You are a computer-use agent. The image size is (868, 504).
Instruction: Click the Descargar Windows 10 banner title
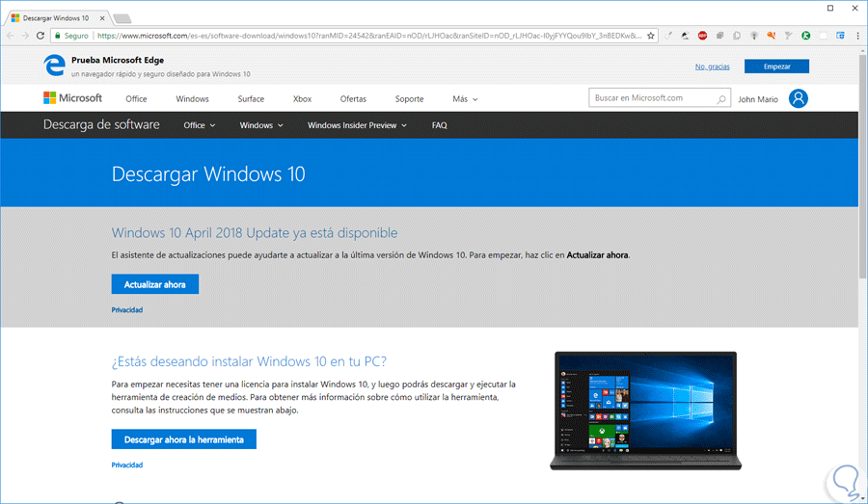pyautogui.click(x=208, y=174)
